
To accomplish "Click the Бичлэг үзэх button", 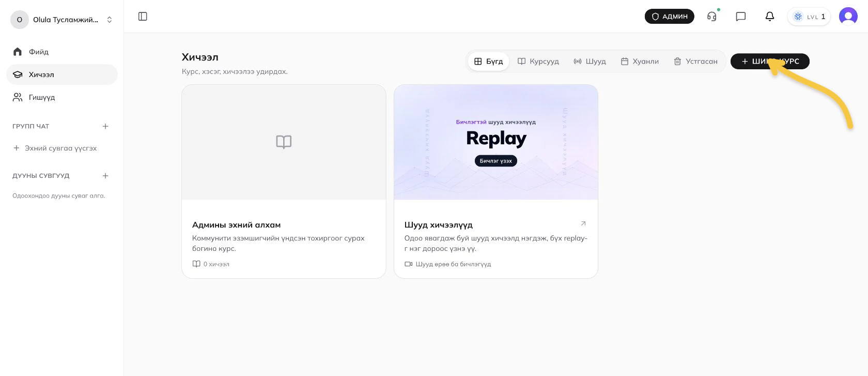I will pyautogui.click(x=496, y=161).
